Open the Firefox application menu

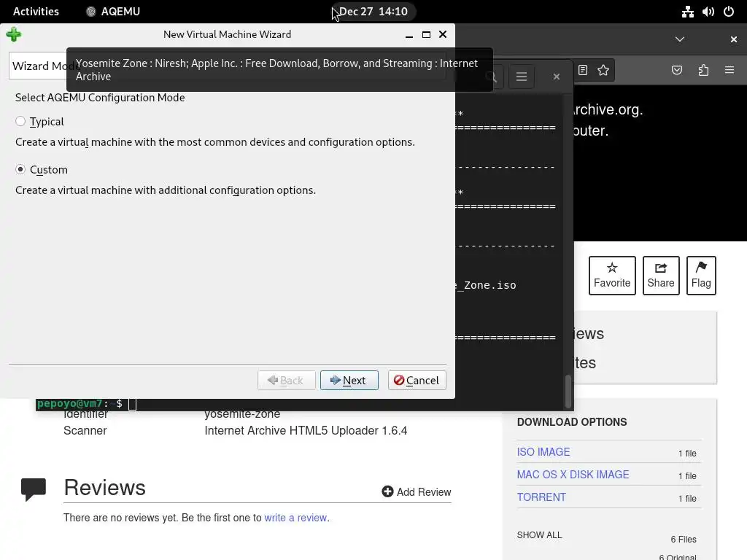pyautogui.click(x=729, y=70)
